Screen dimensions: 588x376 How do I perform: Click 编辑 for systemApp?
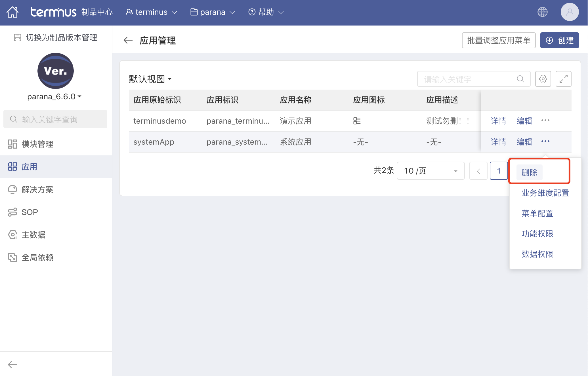tap(524, 142)
